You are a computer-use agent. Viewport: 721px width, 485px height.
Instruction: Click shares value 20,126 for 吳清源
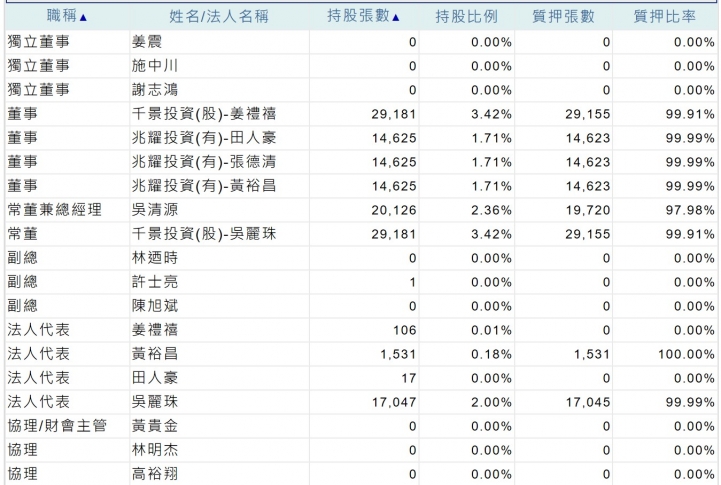[x=394, y=210]
